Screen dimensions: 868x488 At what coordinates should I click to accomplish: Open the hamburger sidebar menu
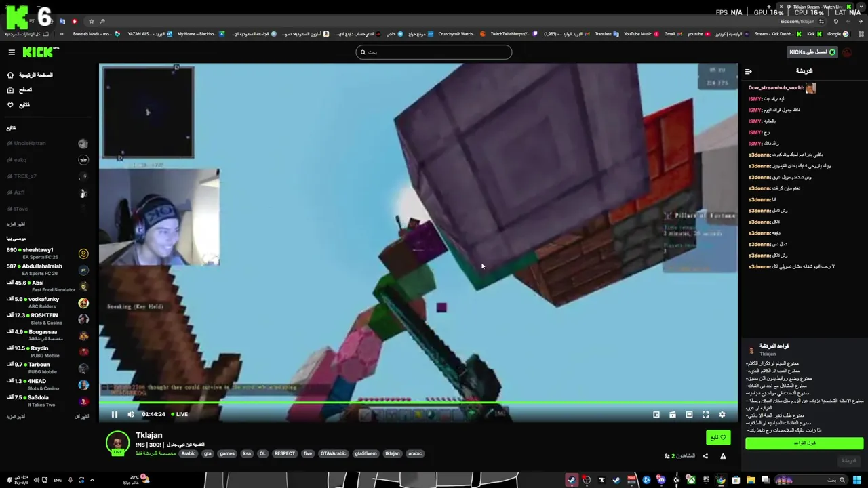click(12, 52)
